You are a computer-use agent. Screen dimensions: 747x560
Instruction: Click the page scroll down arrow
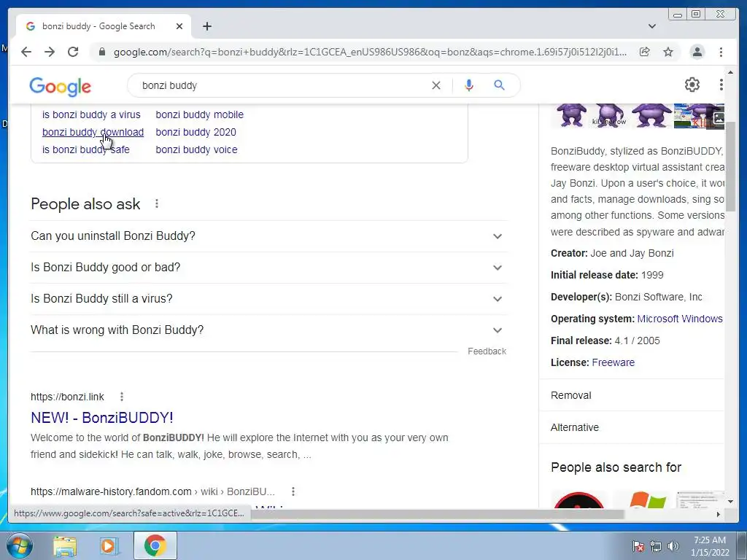(730, 501)
